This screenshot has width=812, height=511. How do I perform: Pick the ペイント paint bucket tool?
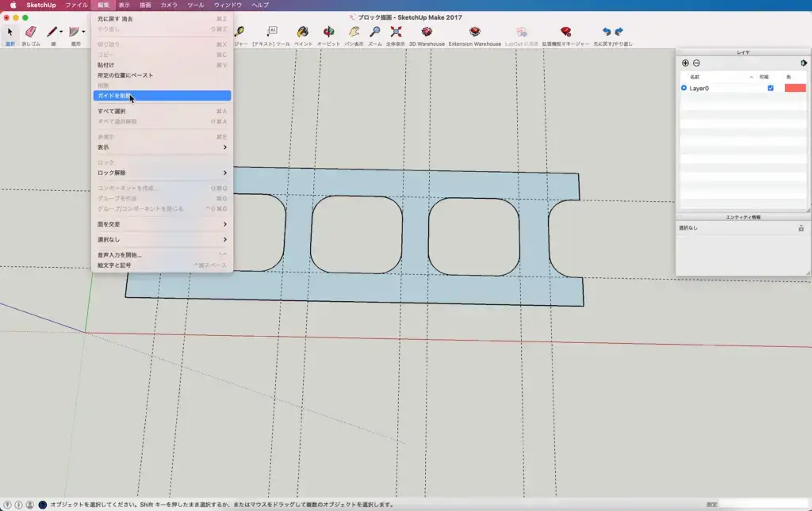[303, 32]
